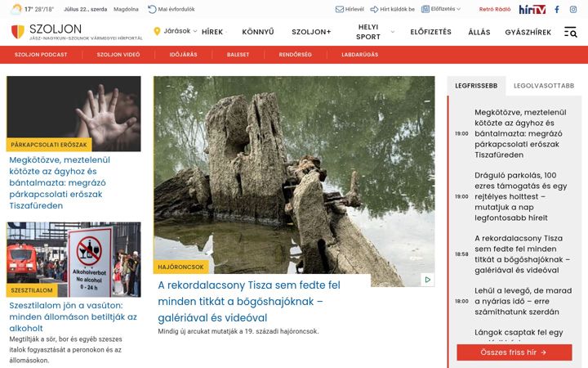Open the SZOLJON+ menu
The image size is (588, 368).
(312, 32)
